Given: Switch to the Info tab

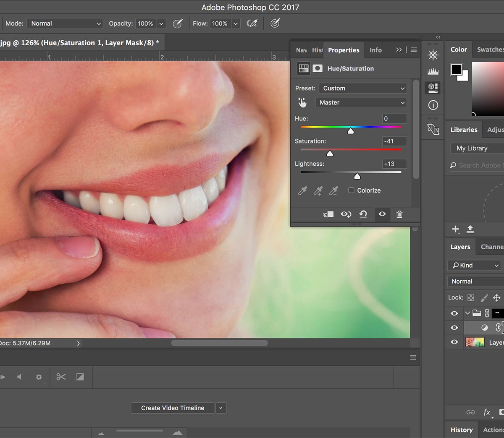Looking at the screenshot, I should point(375,50).
